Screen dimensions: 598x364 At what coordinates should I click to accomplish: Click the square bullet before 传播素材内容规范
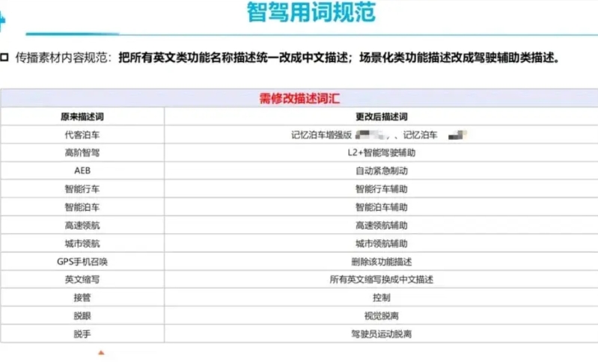(4, 58)
